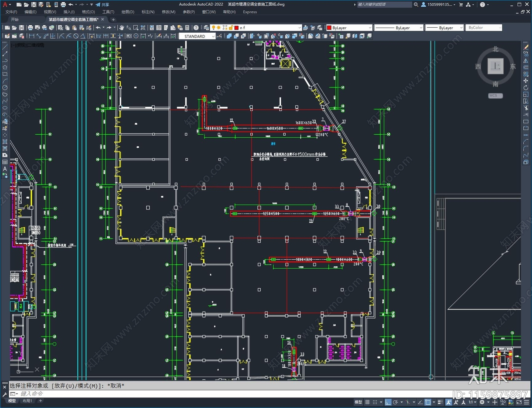Viewport: 532px width, 408px height.
Task: Open the QuickCalc calculator icon
Action: (187, 28)
